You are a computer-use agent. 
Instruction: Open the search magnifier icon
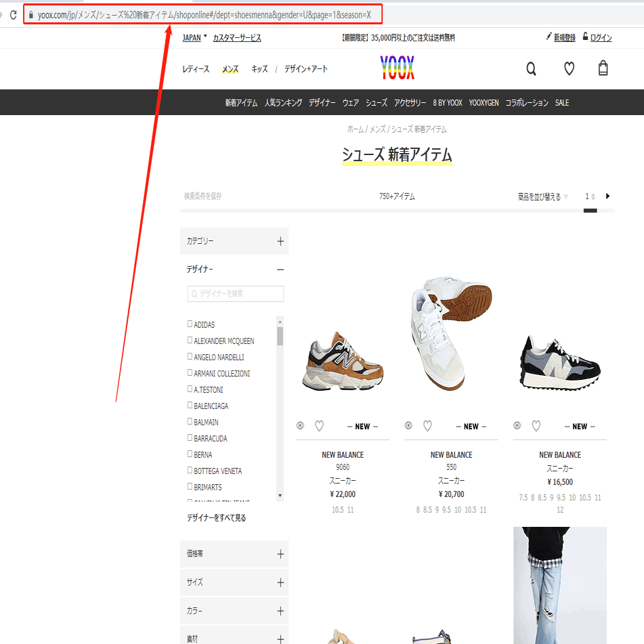531,68
